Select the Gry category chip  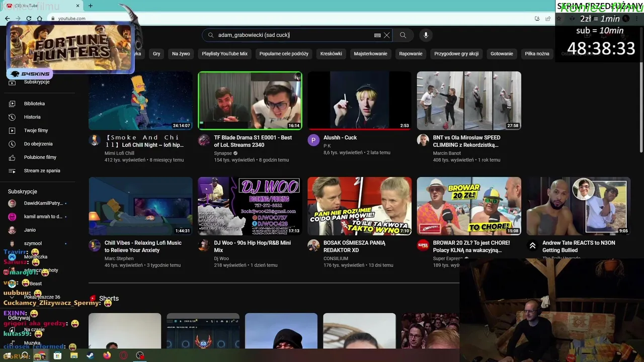(x=156, y=54)
